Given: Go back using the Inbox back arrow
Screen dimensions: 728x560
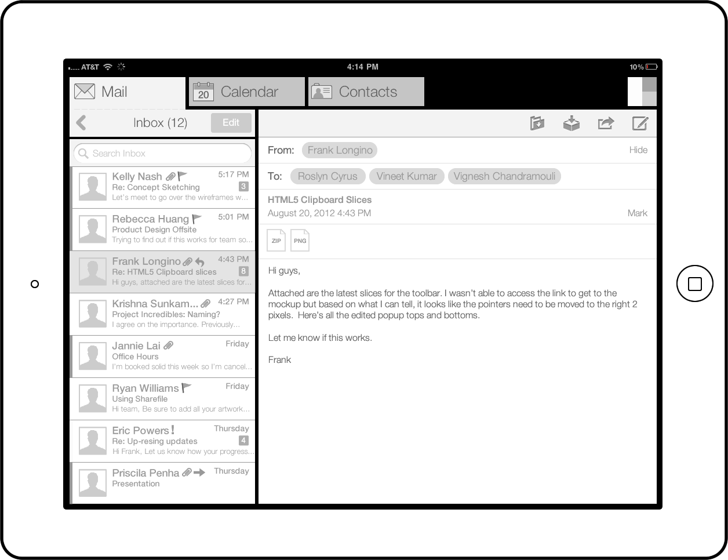Looking at the screenshot, I should point(81,122).
